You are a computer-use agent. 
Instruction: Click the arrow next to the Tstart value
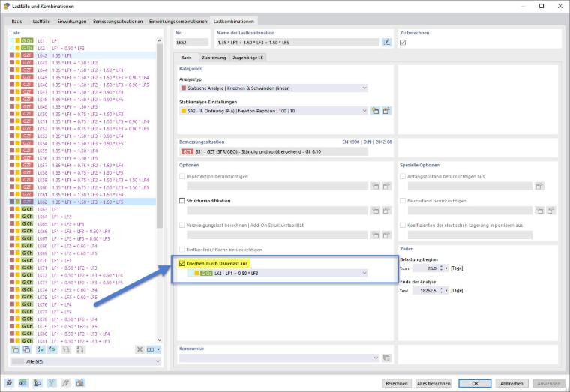pos(447,268)
